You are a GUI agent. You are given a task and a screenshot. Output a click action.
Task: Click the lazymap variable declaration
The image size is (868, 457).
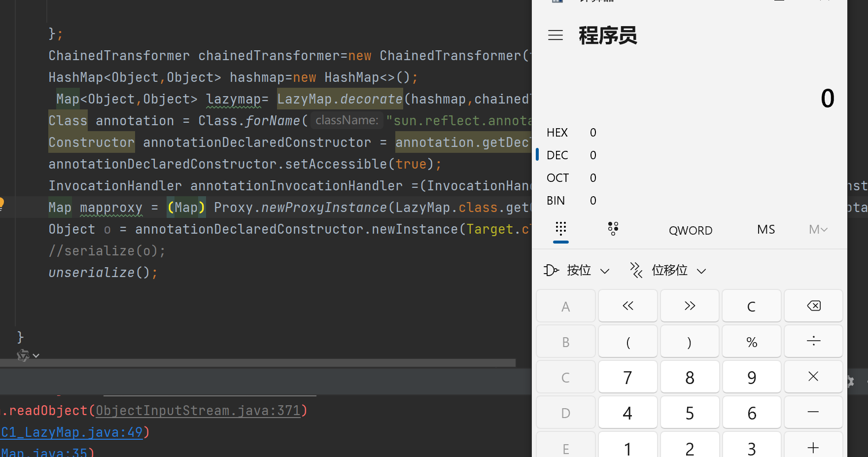coord(234,99)
